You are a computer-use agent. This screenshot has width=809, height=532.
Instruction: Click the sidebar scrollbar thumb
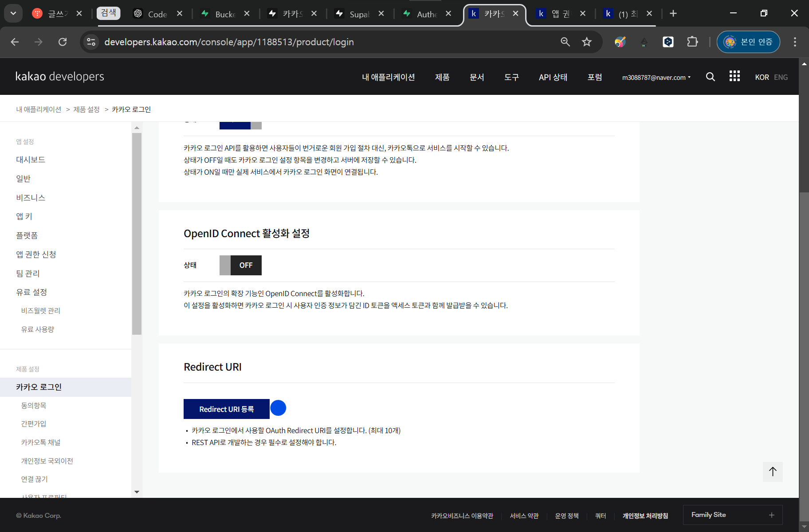click(x=137, y=234)
